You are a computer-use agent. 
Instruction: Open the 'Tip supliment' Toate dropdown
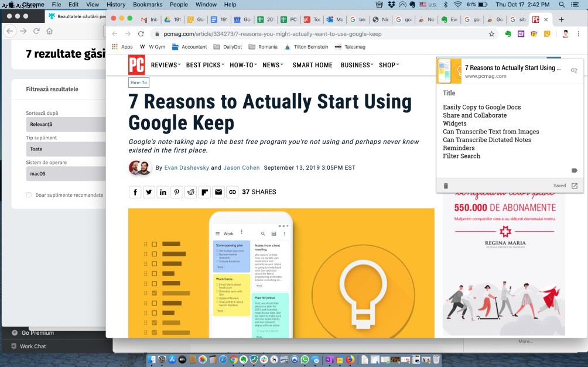click(x=66, y=149)
